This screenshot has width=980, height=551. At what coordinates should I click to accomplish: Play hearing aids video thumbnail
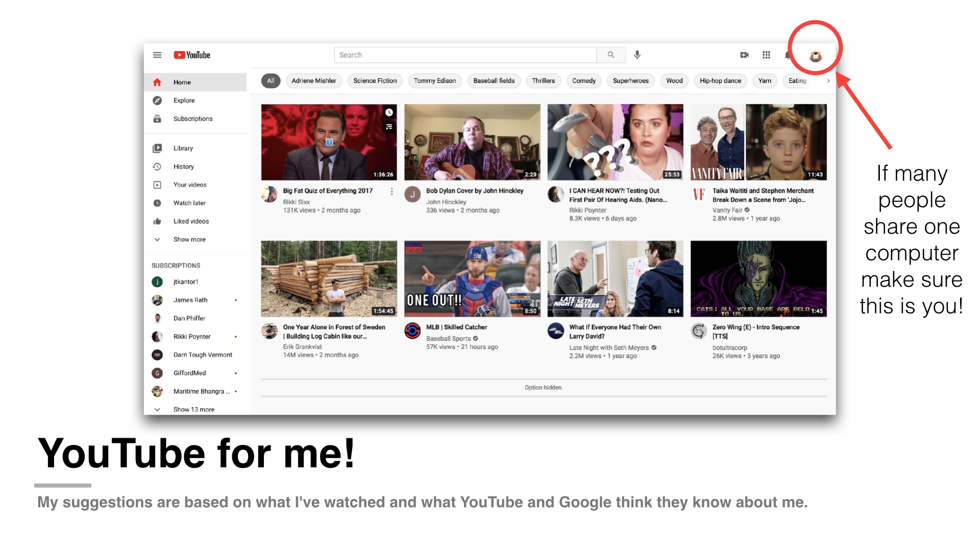click(615, 142)
